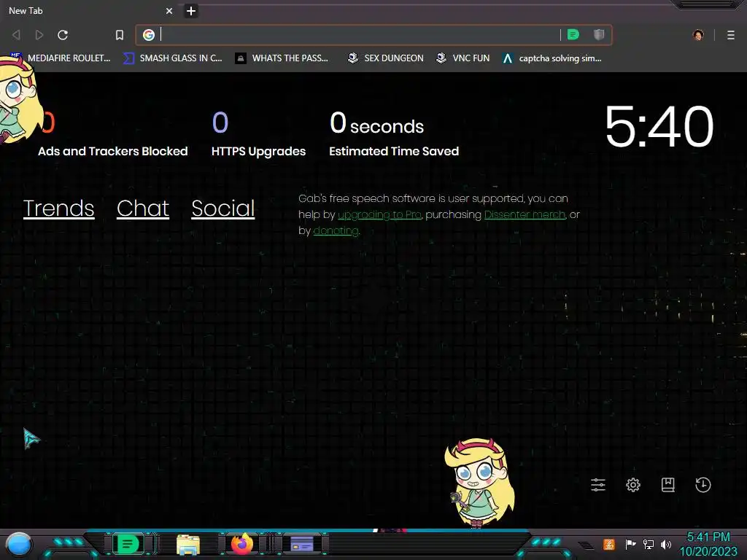Image resolution: width=747 pixels, height=560 pixels.
Task: Open Action Center flag tray icon
Action: (x=630, y=544)
